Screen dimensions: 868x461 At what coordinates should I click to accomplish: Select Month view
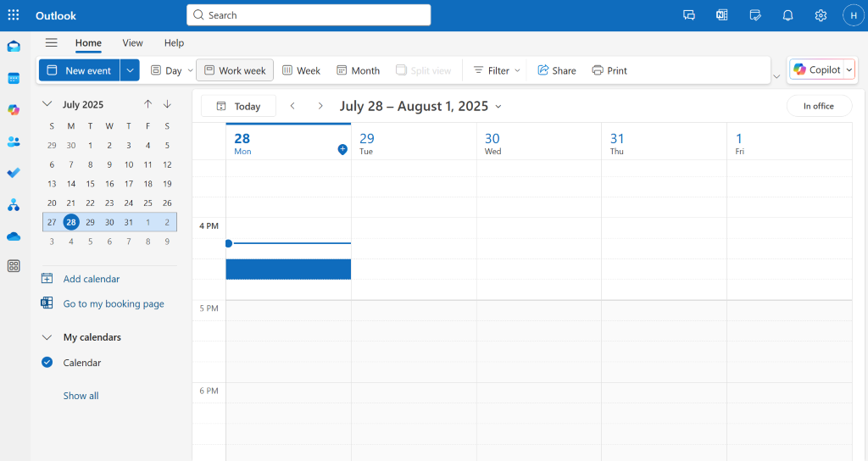point(359,70)
